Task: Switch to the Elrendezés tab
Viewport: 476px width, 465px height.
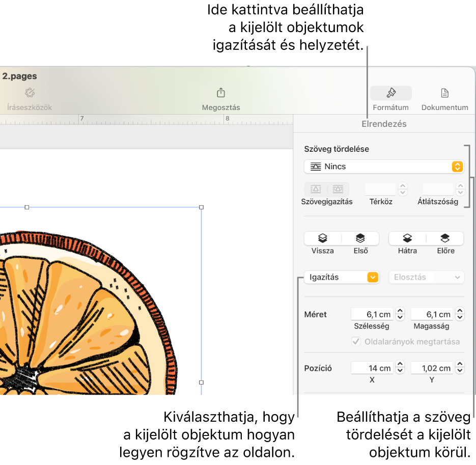Action: coord(384,124)
